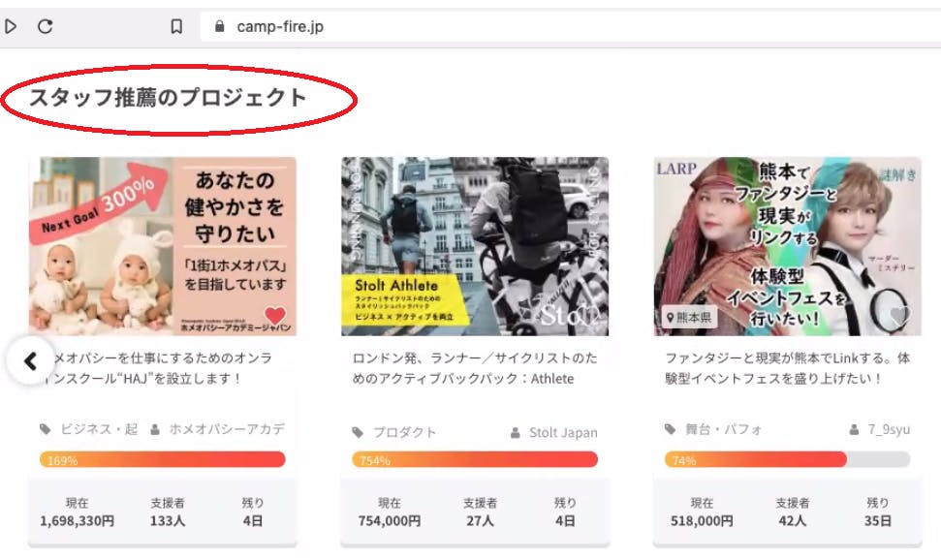The width and height of the screenshot is (941, 560).
Task: Click the browser forward arrow icon
Action: pos(11,27)
